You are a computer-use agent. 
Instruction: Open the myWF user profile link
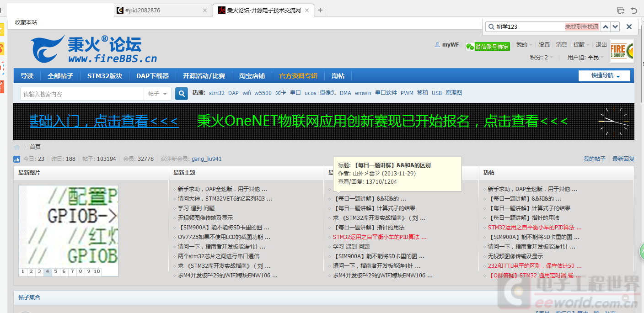451,45
